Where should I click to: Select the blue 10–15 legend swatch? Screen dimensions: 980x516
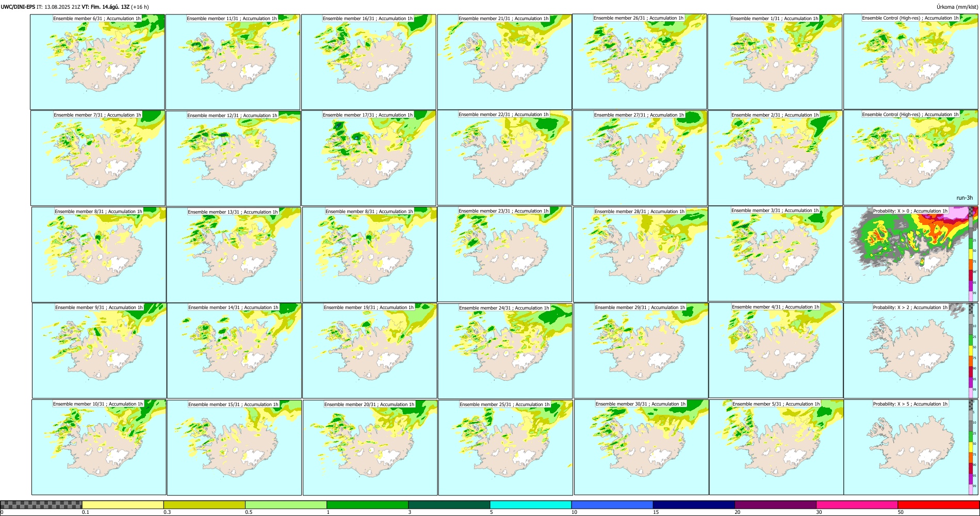[x=612, y=505]
